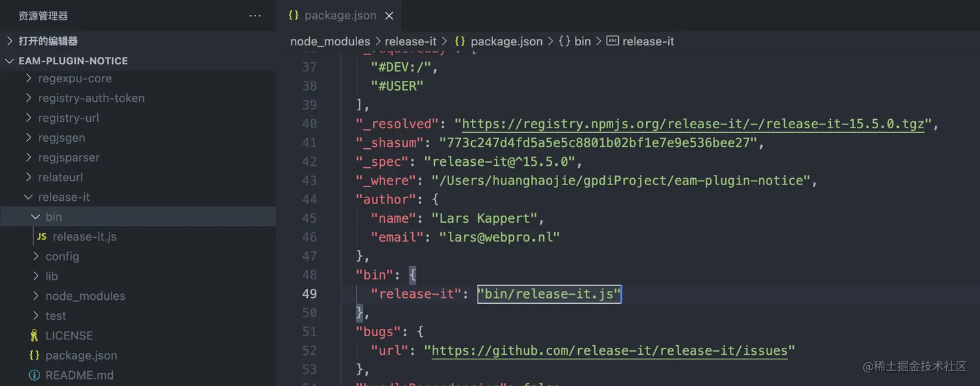Expand the config folder
The height and width of the screenshot is (386, 980).
pyautogui.click(x=36, y=256)
